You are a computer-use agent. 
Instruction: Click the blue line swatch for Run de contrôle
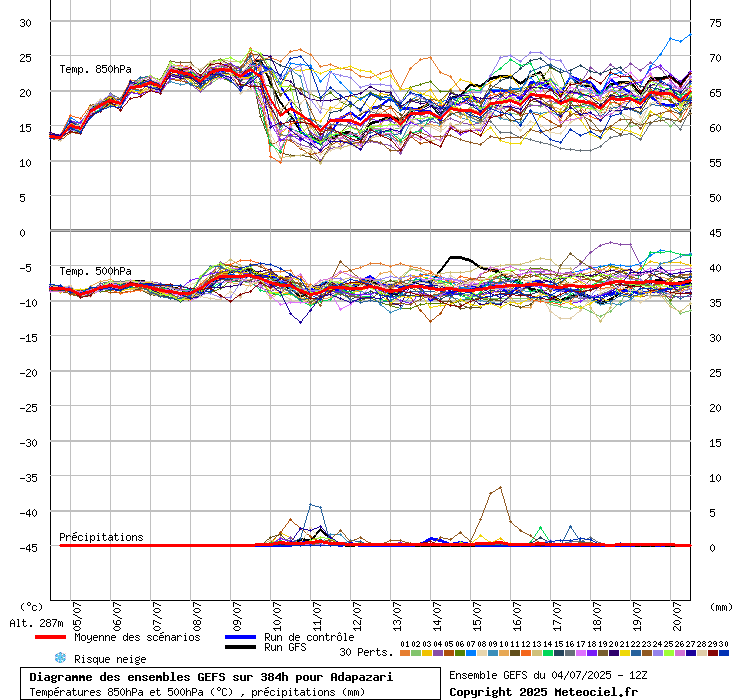pos(240,637)
